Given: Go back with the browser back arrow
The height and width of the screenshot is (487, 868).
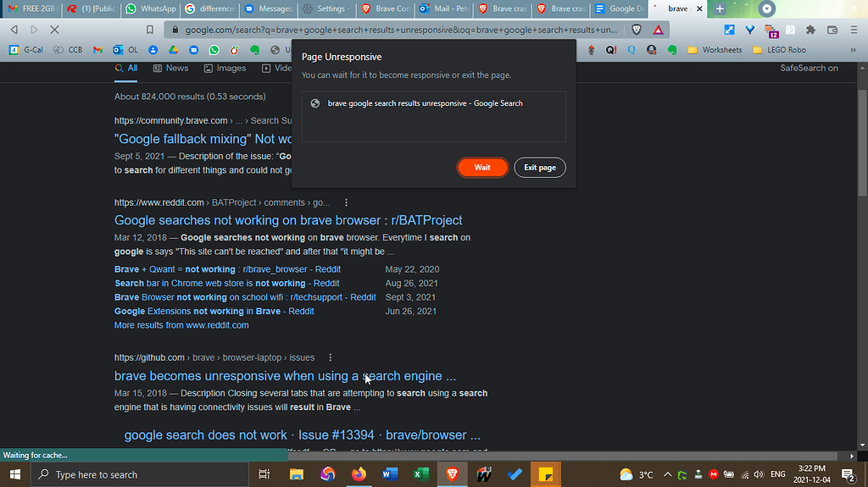Looking at the screenshot, I should point(14,30).
